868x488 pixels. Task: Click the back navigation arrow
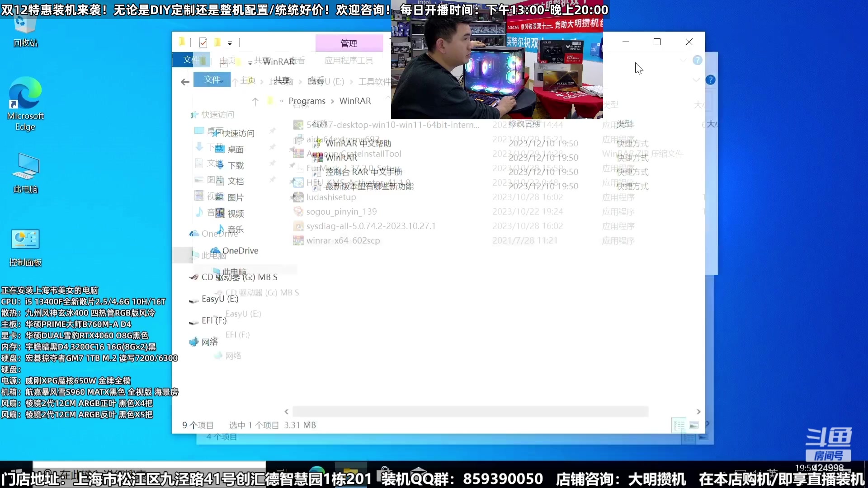pyautogui.click(x=185, y=81)
